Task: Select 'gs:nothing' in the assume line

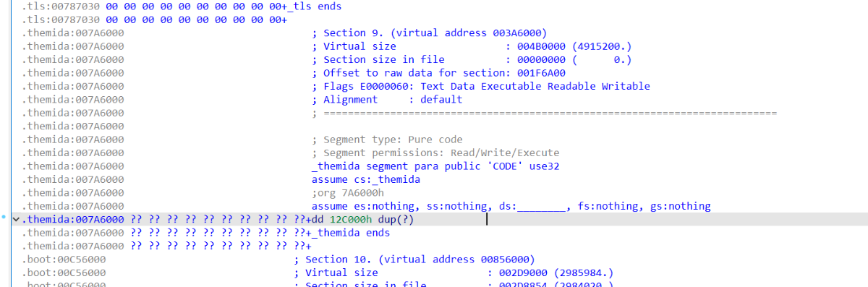Action: tap(681, 206)
